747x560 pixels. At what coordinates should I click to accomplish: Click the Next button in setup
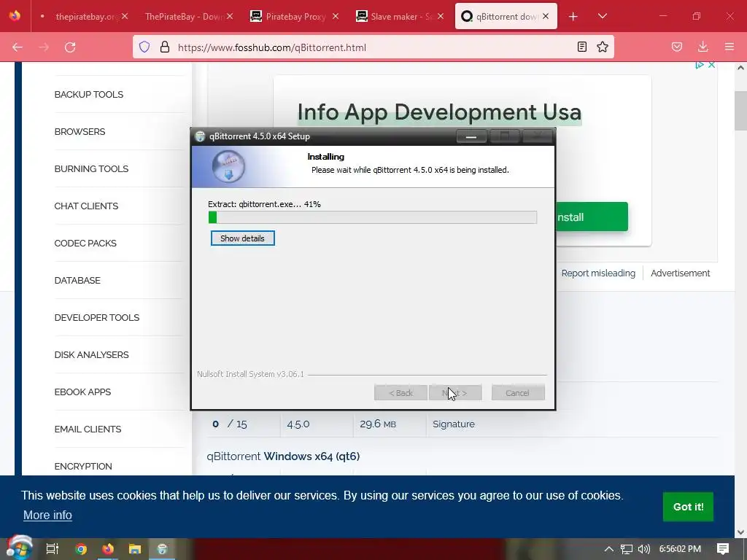455,393
